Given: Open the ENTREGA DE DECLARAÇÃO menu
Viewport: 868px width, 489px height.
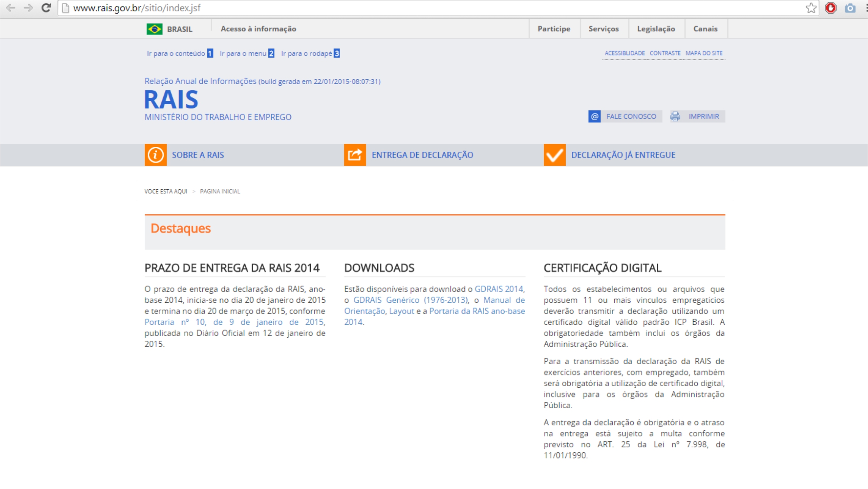Looking at the screenshot, I should coord(422,155).
